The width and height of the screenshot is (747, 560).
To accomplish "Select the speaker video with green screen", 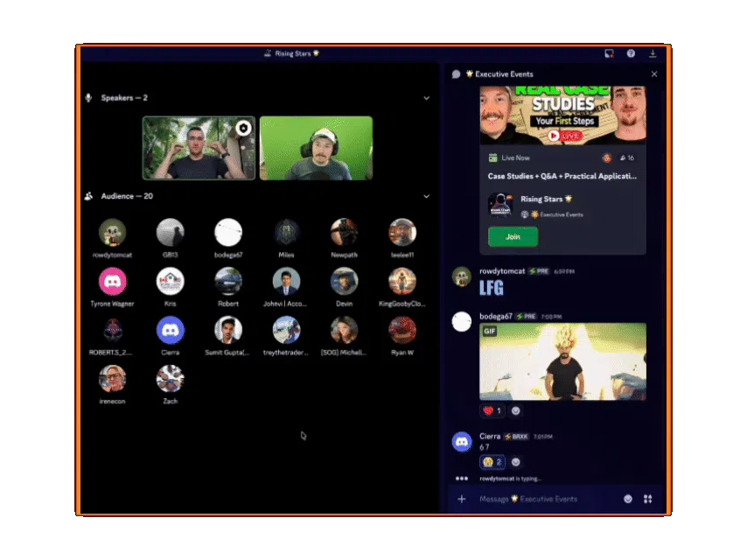I will click(316, 148).
